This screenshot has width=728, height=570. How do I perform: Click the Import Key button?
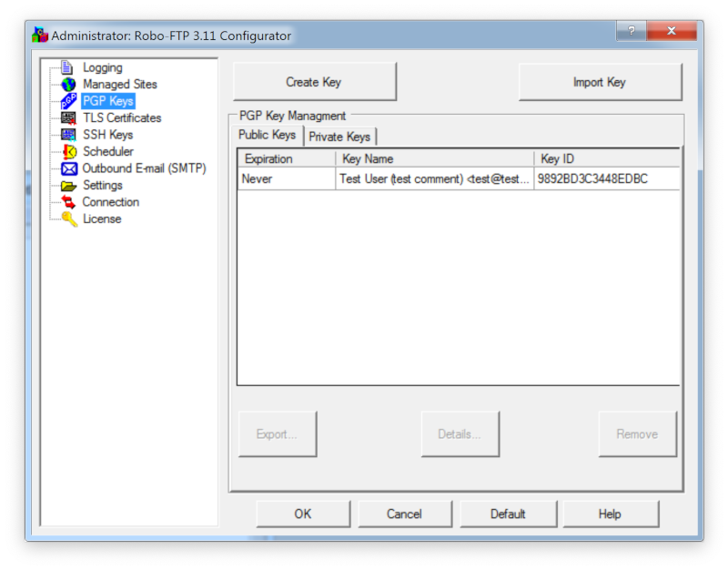(x=599, y=82)
